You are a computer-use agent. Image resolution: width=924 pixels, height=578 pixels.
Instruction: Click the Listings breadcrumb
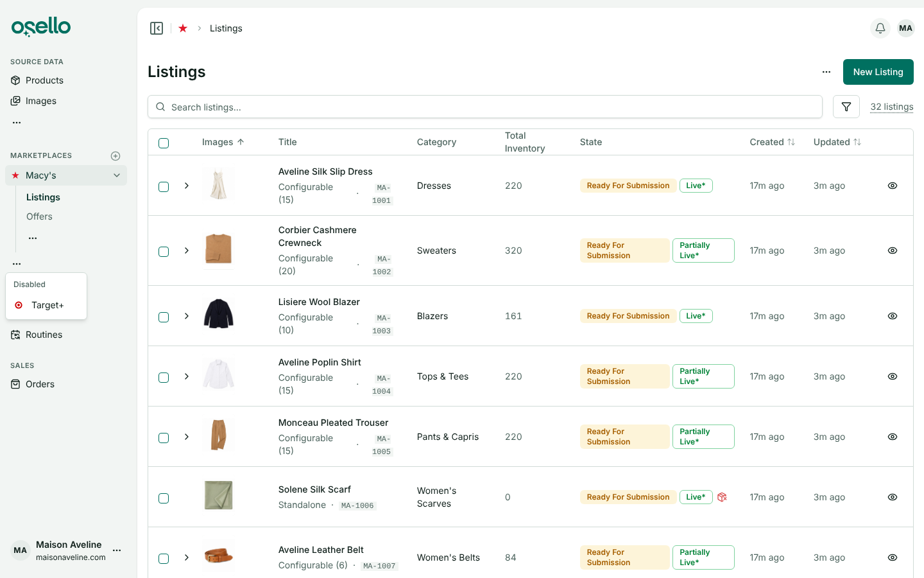click(x=226, y=28)
